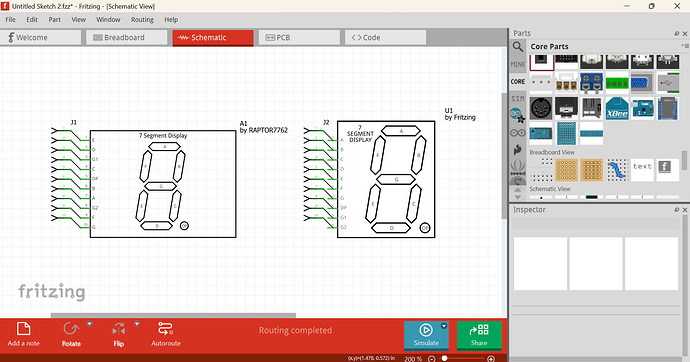690x362 pixels.
Task: Open the Rotate options dropdown arrow
Action: pyautogui.click(x=90, y=324)
